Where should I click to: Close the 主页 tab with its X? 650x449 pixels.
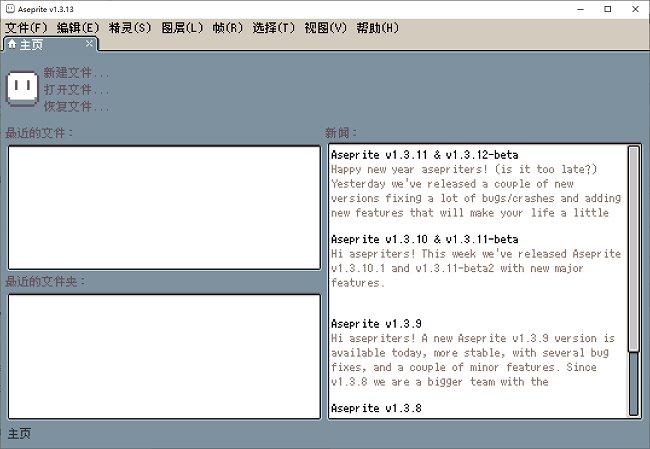click(89, 43)
